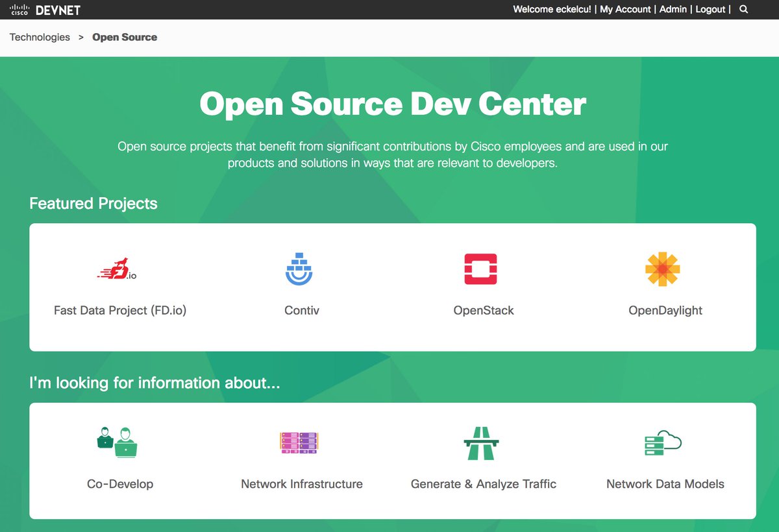Click the Open Source breadcrumb
779x532 pixels.
(x=125, y=37)
